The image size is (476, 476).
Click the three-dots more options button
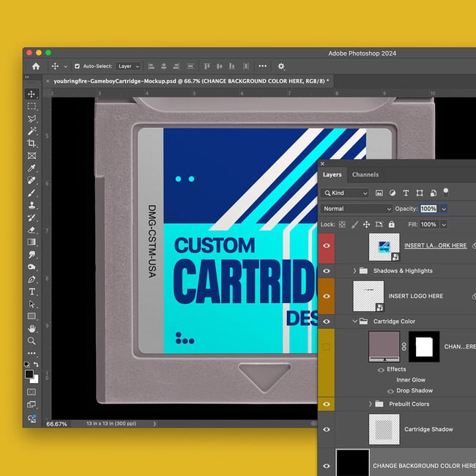coord(262,66)
